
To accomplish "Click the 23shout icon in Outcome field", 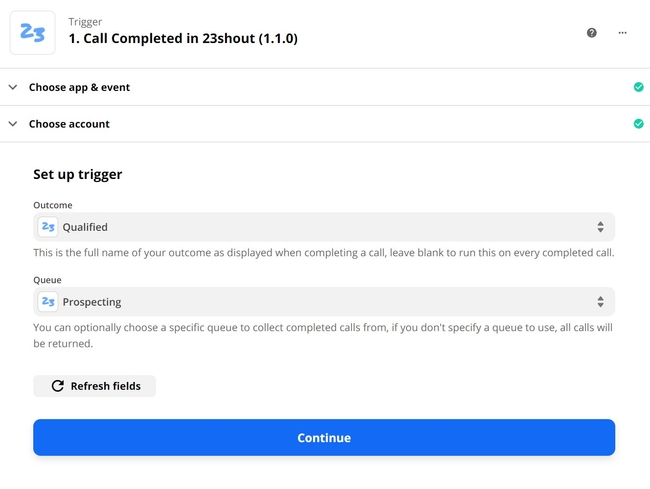I will [48, 227].
